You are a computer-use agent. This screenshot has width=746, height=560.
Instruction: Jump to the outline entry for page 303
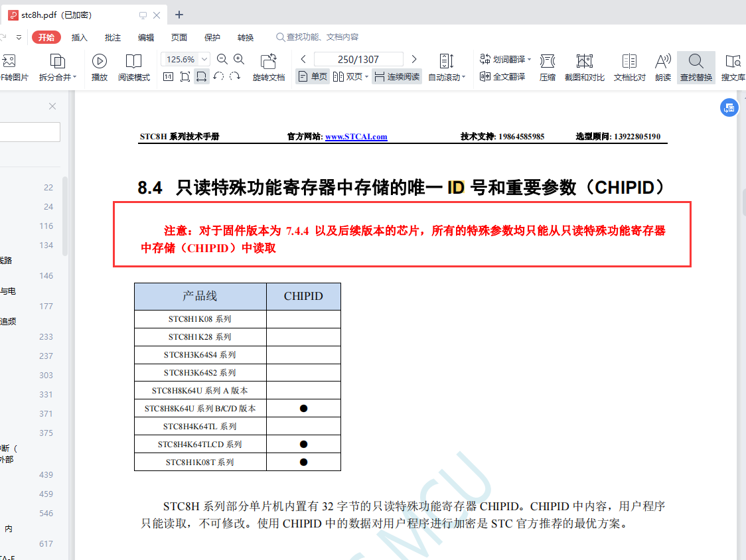46,376
